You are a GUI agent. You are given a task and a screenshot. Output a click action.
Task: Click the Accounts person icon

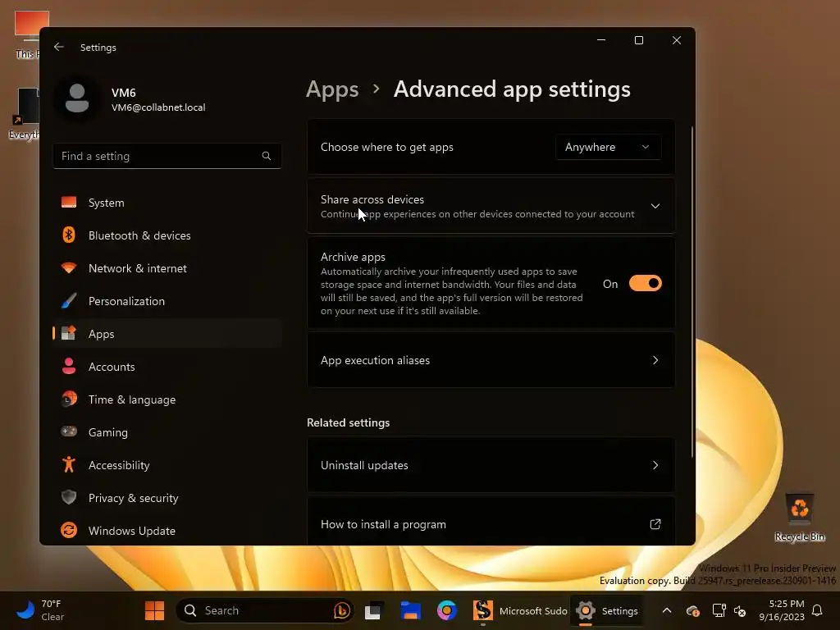pyautogui.click(x=69, y=366)
